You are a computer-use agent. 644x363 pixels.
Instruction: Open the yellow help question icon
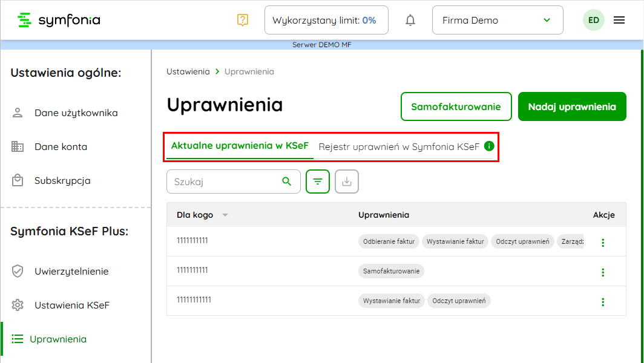pyautogui.click(x=243, y=20)
